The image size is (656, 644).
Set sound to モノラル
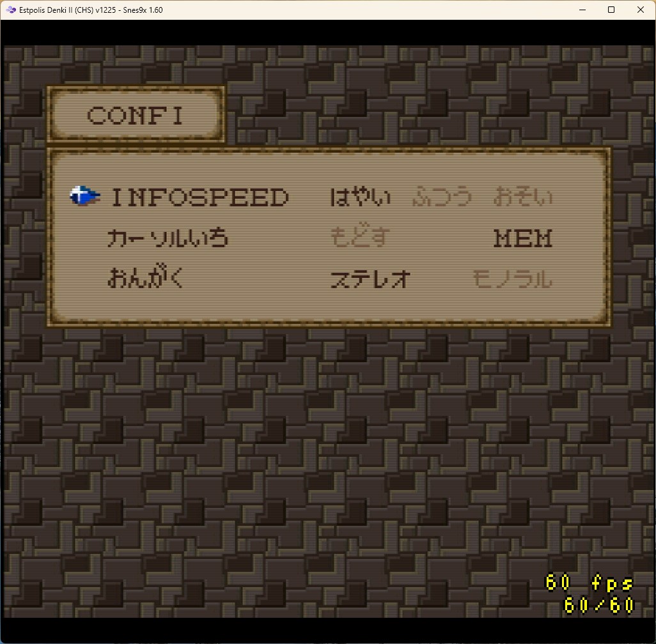[513, 279]
